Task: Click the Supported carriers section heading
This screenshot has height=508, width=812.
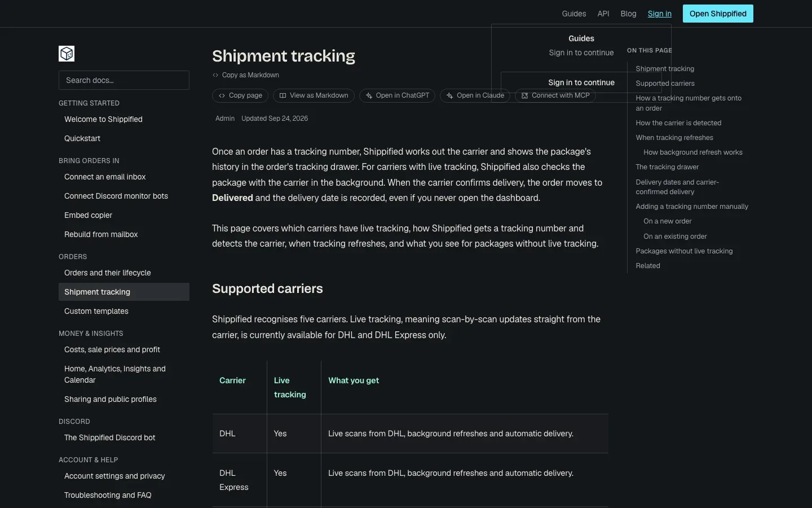Action: (x=267, y=288)
